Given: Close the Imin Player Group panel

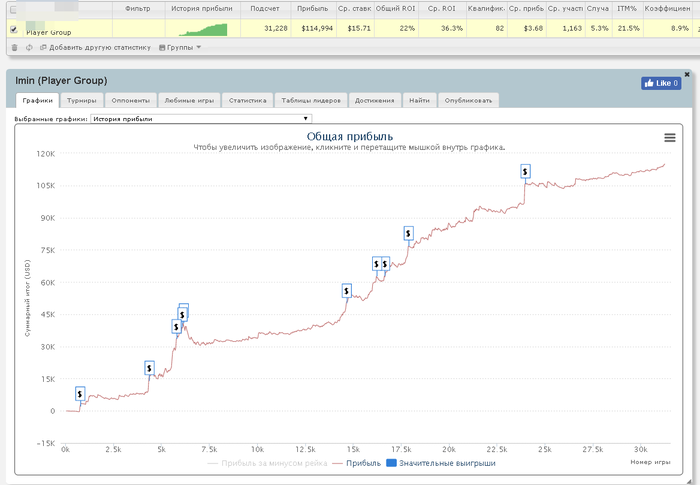Looking at the screenshot, I should (x=687, y=74).
